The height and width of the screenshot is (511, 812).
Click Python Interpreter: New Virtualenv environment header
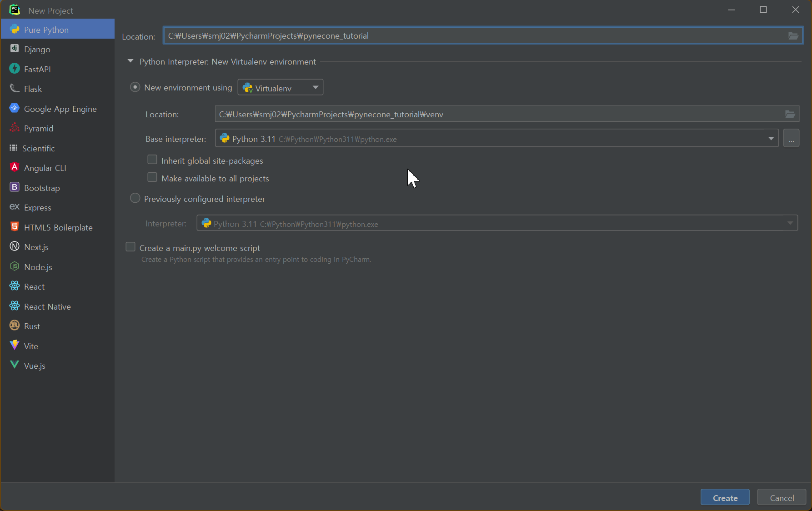[228, 61]
